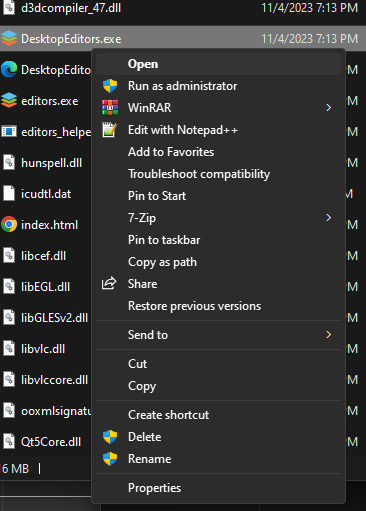Select the DesktopEditors.exe file icon
This screenshot has height=511, width=366.
click(x=9, y=38)
